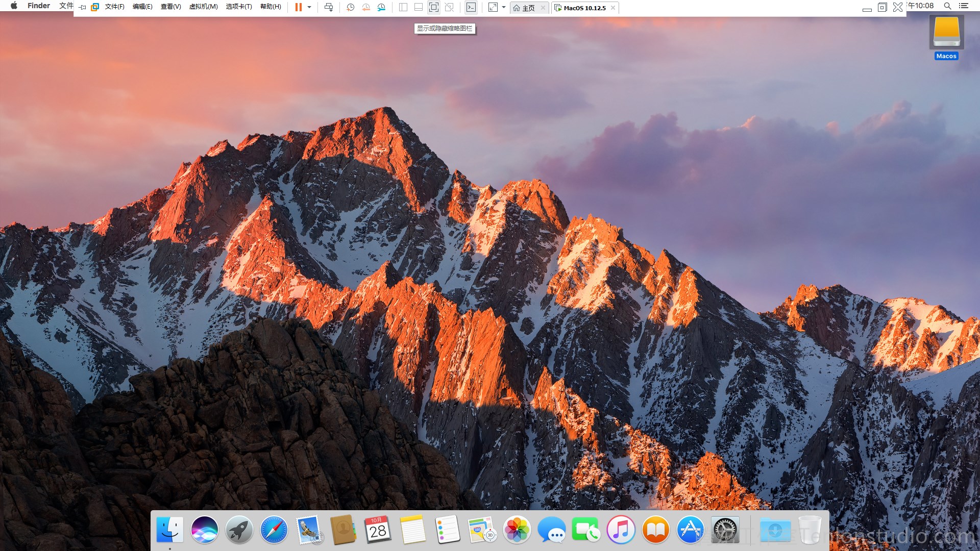This screenshot has height=551, width=980.
Task: Open Safari from the Dock
Action: pos(274,530)
